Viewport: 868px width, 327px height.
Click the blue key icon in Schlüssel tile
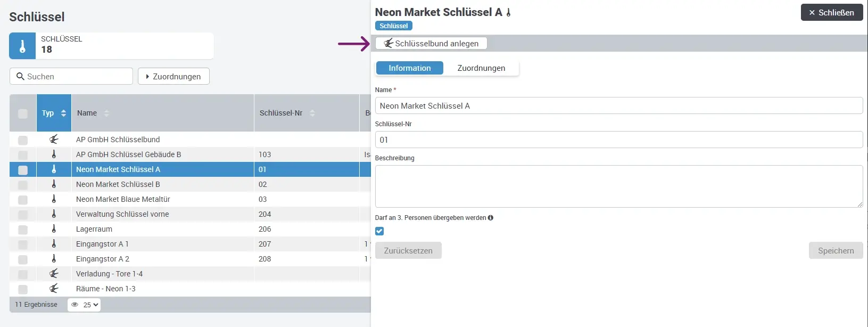coord(22,46)
